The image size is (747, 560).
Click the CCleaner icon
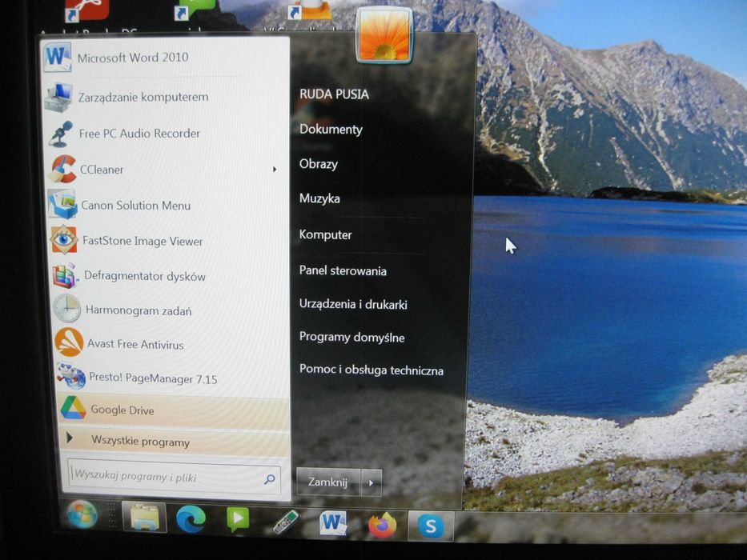point(62,169)
